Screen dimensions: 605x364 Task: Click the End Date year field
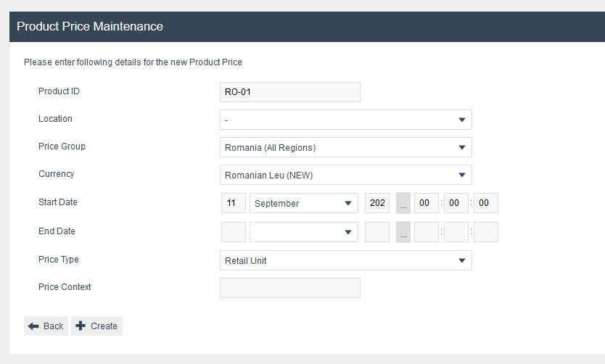point(377,232)
